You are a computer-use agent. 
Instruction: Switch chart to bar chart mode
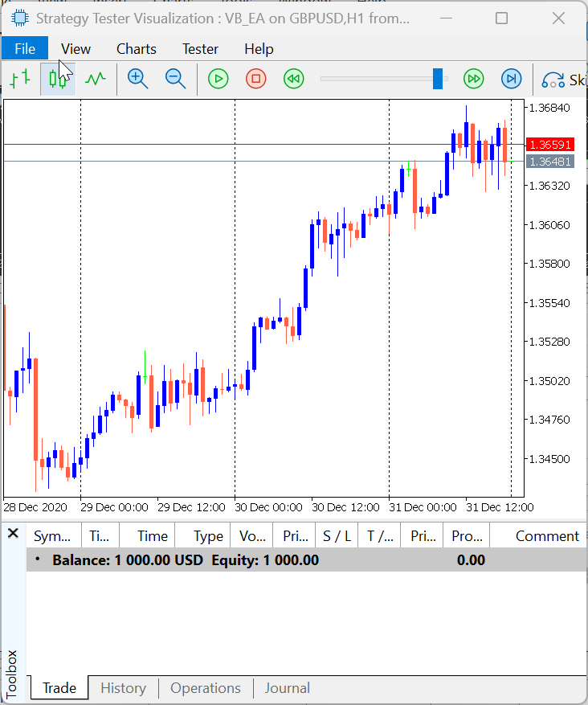pyautogui.click(x=20, y=79)
